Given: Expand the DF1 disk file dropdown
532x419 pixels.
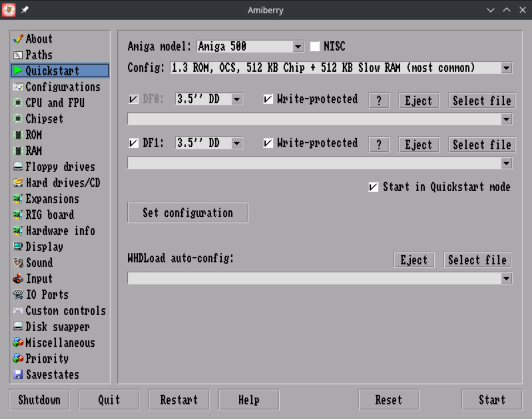Looking at the screenshot, I should coord(506,163).
